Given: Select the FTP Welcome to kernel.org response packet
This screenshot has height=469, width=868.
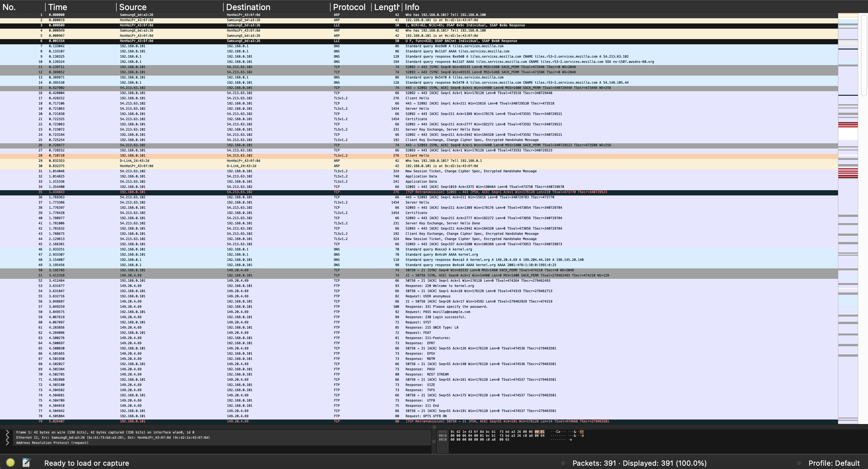Looking at the screenshot, I should 236,286.
